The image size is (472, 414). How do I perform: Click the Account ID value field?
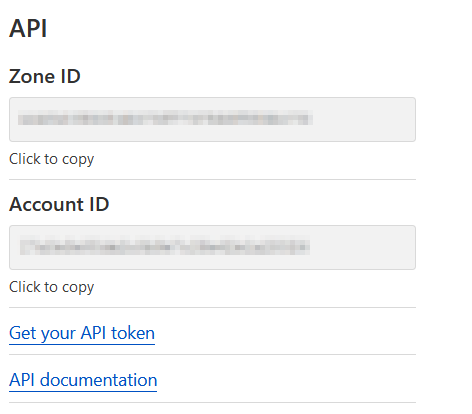(x=212, y=247)
